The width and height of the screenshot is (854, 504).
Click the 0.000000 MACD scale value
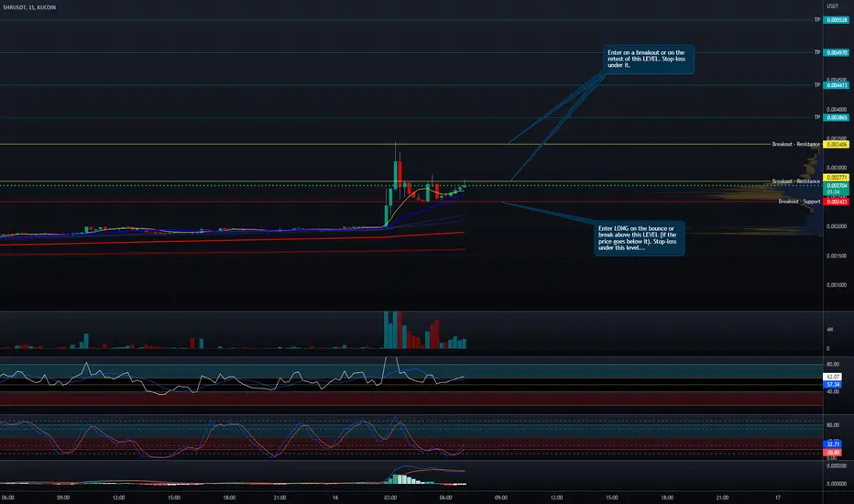836,483
